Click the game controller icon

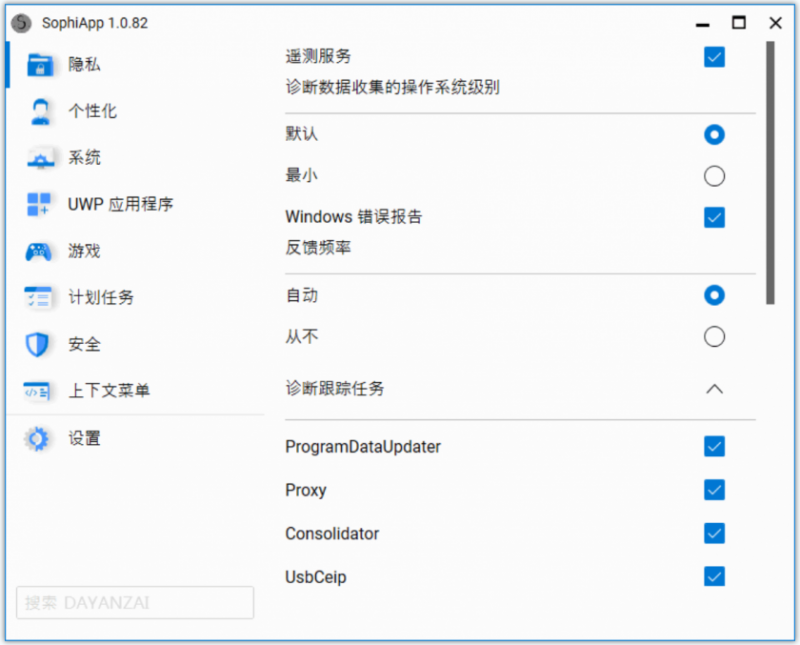[39, 252]
